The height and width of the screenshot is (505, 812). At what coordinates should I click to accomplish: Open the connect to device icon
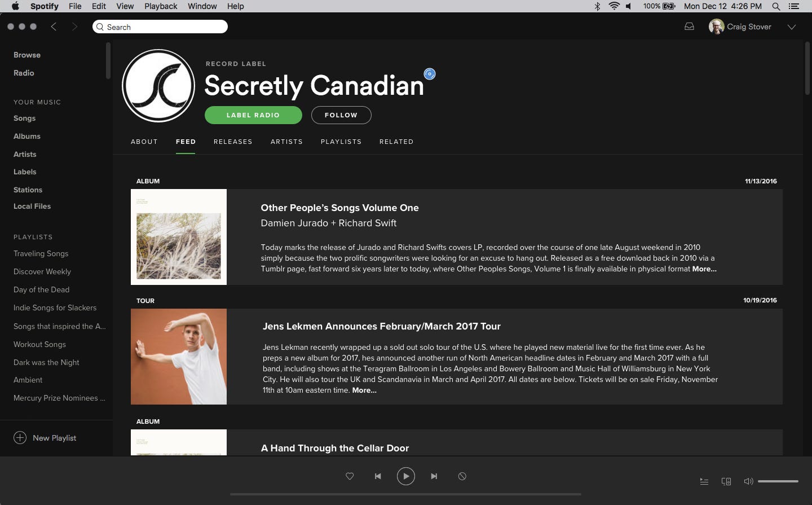pyautogui.click(x=726, y=481)
